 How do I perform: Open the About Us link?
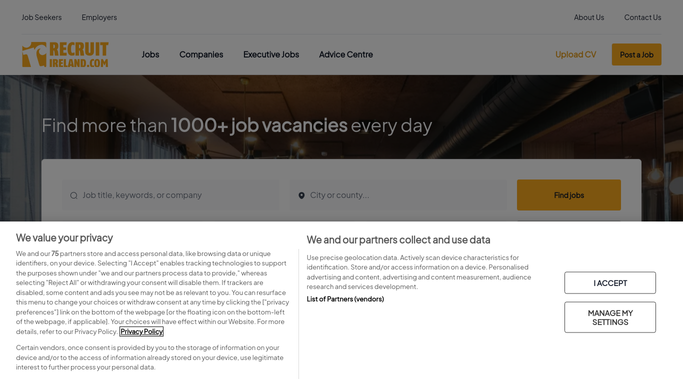pos(589,17)
